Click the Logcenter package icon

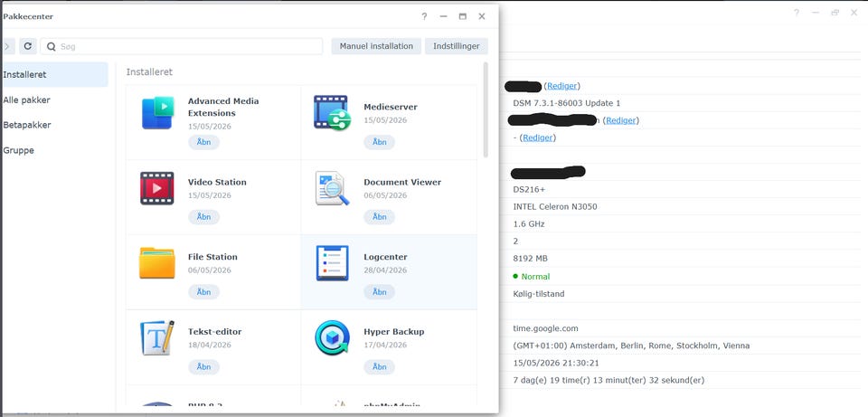(x=332, y=263)
